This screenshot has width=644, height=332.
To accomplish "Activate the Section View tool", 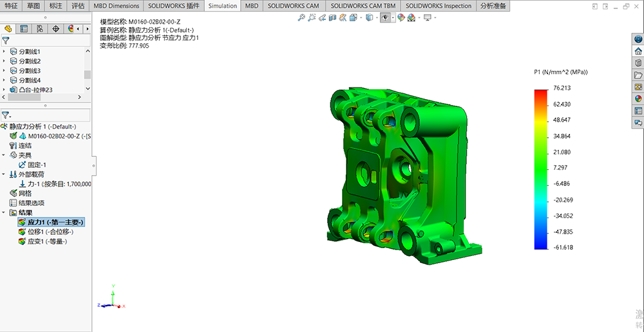I will point(333,18).
